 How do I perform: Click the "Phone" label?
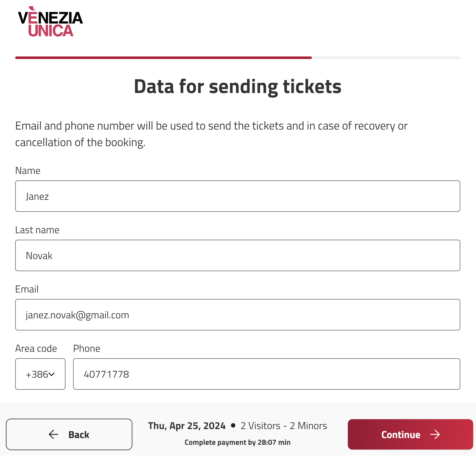[87, 348]
